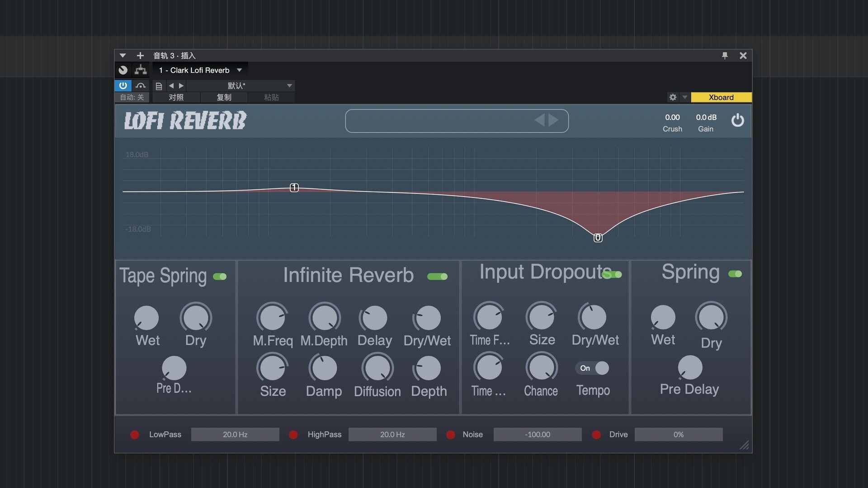Click the window resize grip corner
The image size is (868, 488).
click(x=744, y=446)
